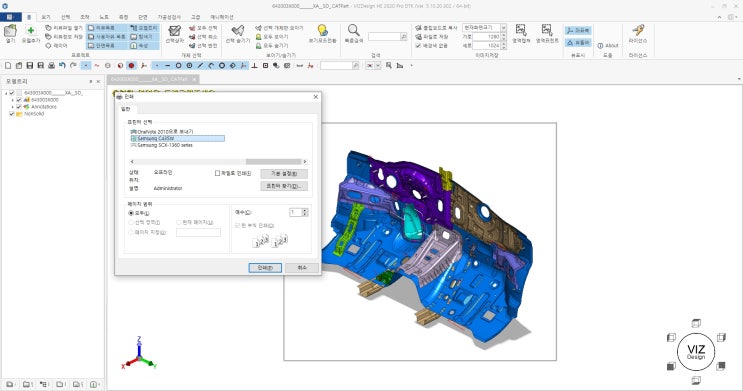
Task: Collapse the ribbon with the chevron arrow
Action: click(719, 17)
